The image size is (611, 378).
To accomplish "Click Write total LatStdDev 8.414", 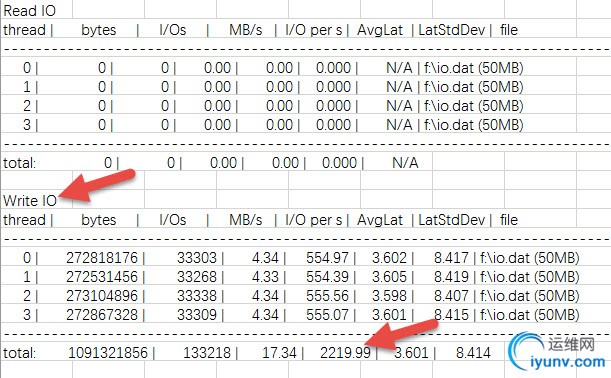I will point(473,353).
